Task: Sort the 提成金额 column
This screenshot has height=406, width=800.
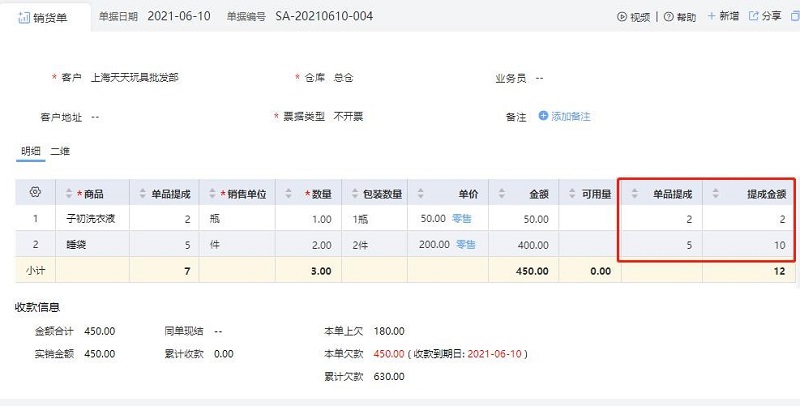Action: click(x=717, y=193)
